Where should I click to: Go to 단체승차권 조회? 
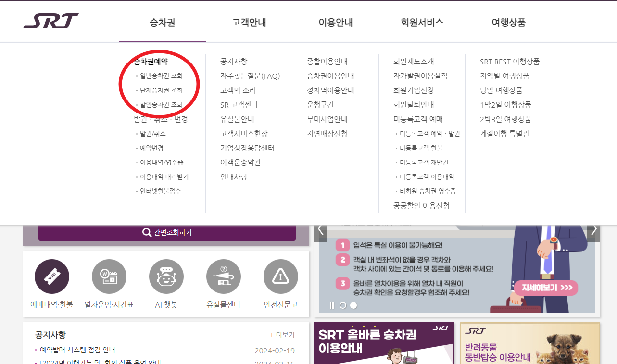tap(161, 90)
